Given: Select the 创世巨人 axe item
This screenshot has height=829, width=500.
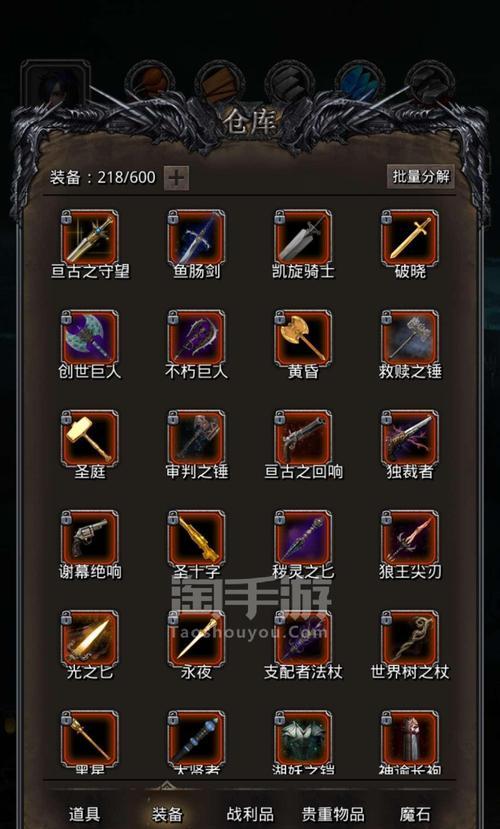Looking at the screenshot, I should point(89,337).
